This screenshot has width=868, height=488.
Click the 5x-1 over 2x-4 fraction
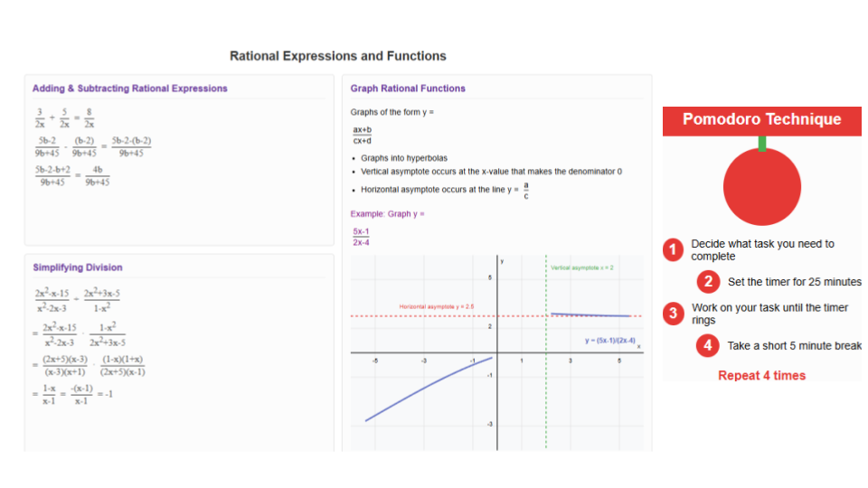(361, 237)
